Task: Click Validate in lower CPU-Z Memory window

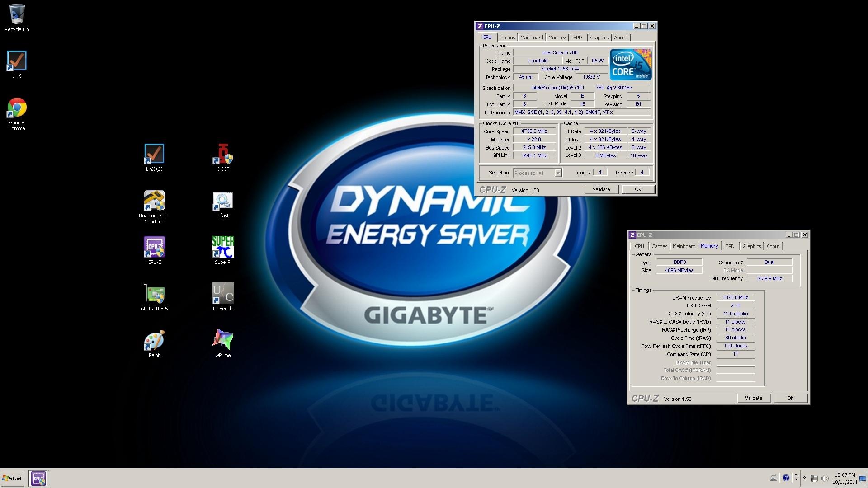Action: (x=754, y=398)
